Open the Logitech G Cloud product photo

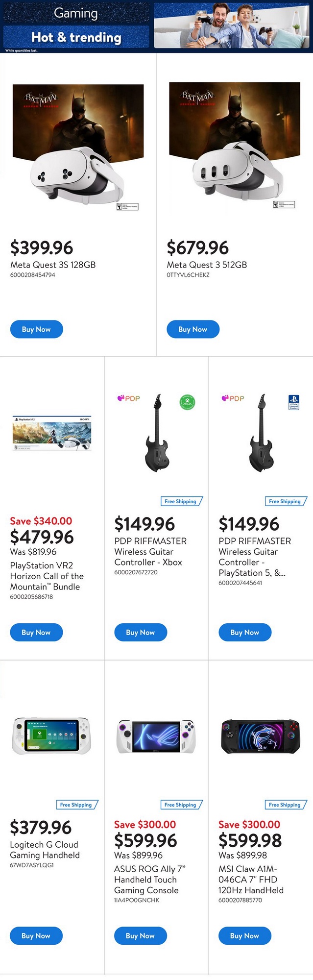point(51,736)
